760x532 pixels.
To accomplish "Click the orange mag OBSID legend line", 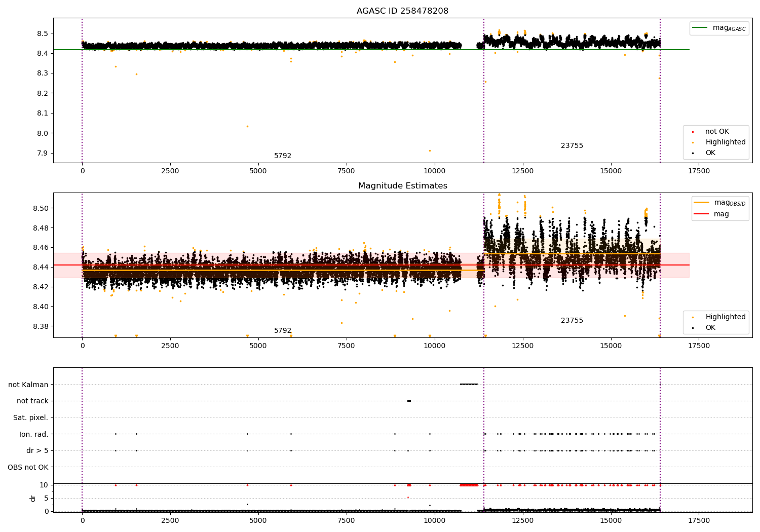I will [701, 203].
